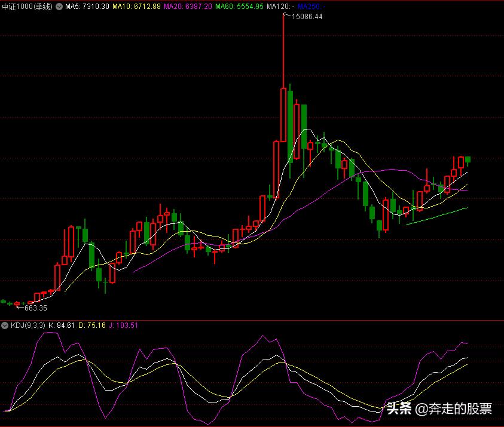Click the tallest red candlestick body

[283, 115]
